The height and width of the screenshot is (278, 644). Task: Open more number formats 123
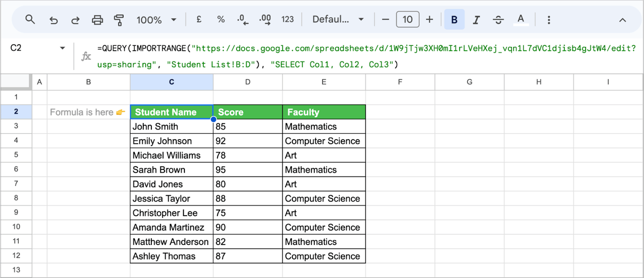point(288,19)
